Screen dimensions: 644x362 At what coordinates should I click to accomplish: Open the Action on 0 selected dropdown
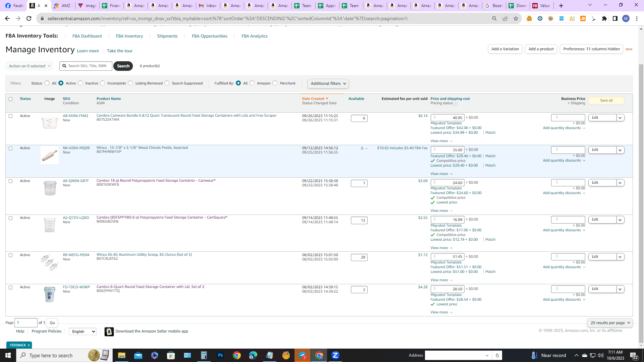click(x=30, y=66)
